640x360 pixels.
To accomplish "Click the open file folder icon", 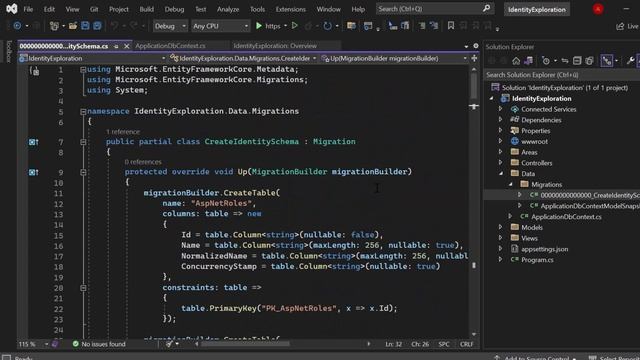I will [x=73, y=26].
